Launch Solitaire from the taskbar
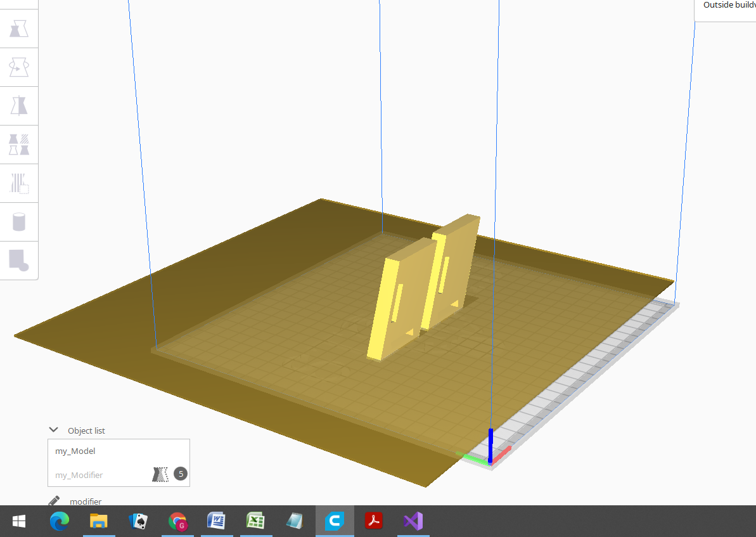The image size is (756, 537). click(138, 521)
